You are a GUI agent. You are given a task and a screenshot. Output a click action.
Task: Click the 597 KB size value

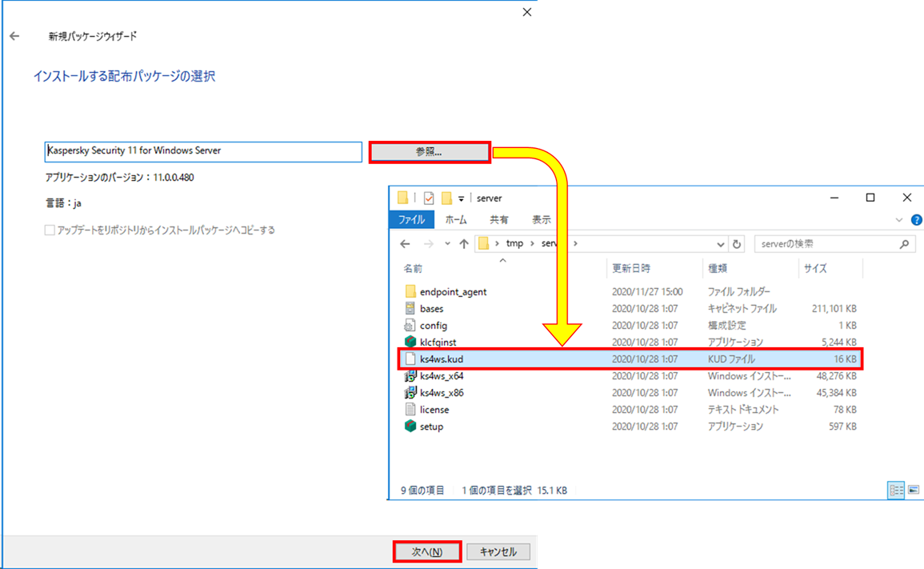[x=842, y=427]
